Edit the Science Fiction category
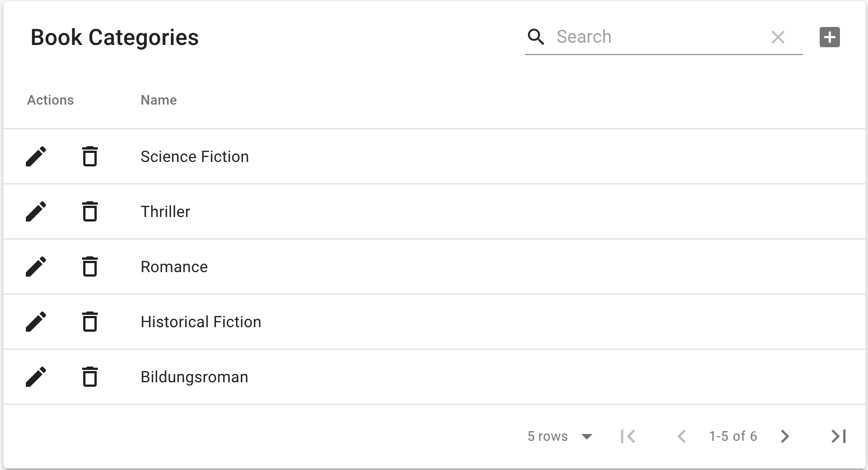The width and height of the screenshot is (868, 470). [x=36, y=156]
